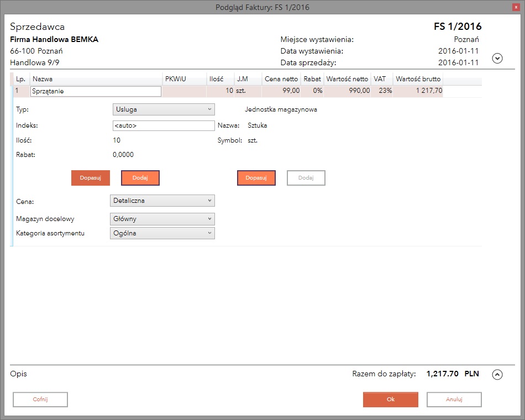Click the J.M column header

(248, 79)
